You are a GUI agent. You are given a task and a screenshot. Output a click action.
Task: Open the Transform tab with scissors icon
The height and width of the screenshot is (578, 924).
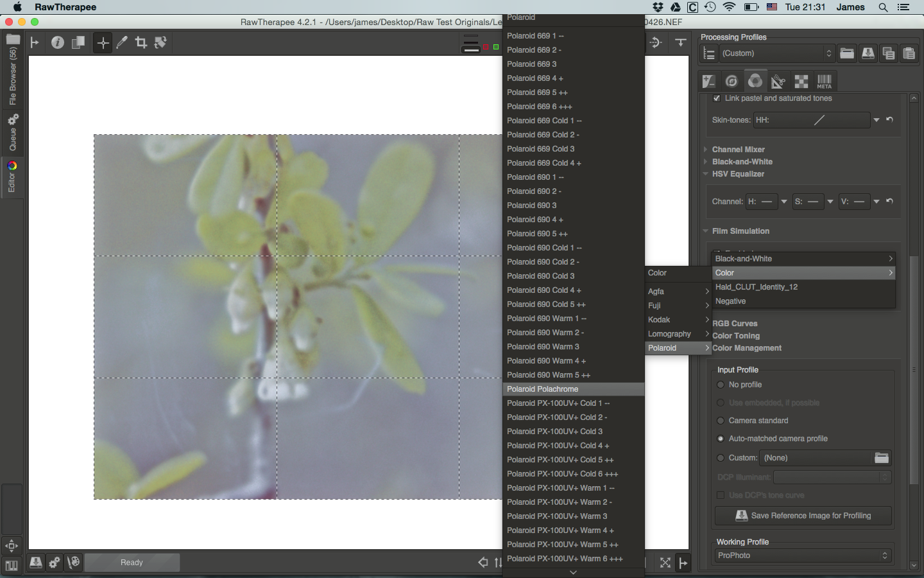[778, 81]
